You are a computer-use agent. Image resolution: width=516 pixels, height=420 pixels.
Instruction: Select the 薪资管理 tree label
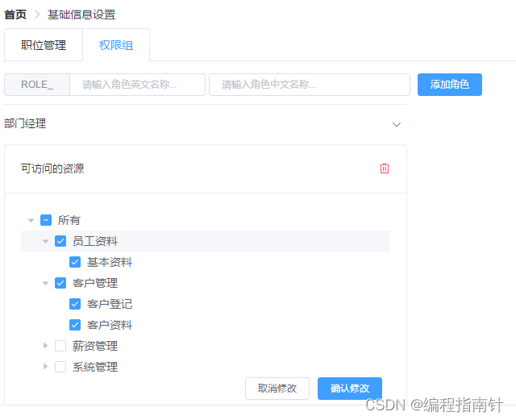click(95, 346)
